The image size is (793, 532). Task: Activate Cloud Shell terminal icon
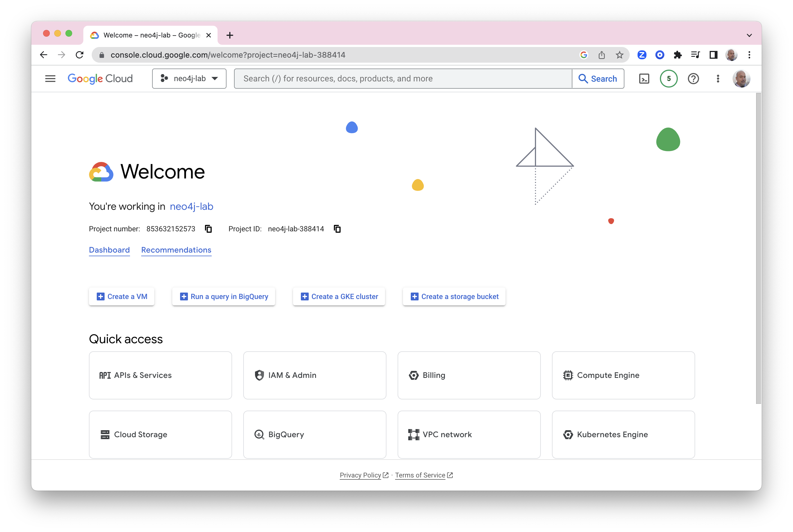click(644, 79)
